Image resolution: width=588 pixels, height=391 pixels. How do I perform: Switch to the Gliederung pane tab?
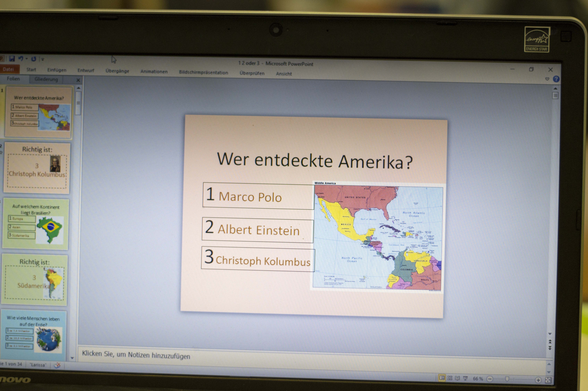[46, 79]
